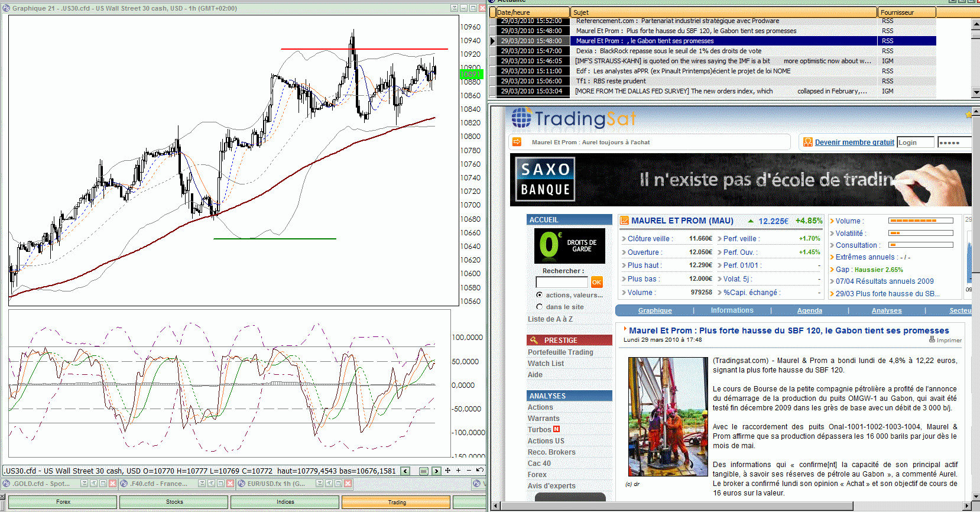Select 'dans le site' search option

[539, 307]
